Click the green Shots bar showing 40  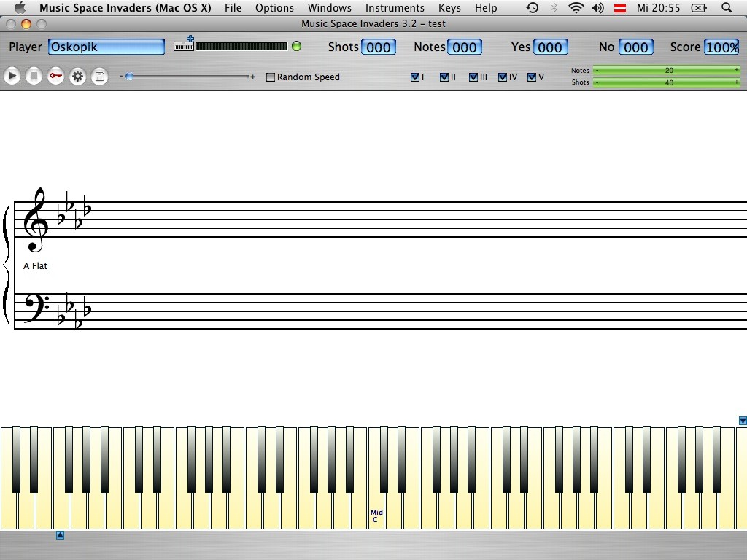[x=667, y=82]
